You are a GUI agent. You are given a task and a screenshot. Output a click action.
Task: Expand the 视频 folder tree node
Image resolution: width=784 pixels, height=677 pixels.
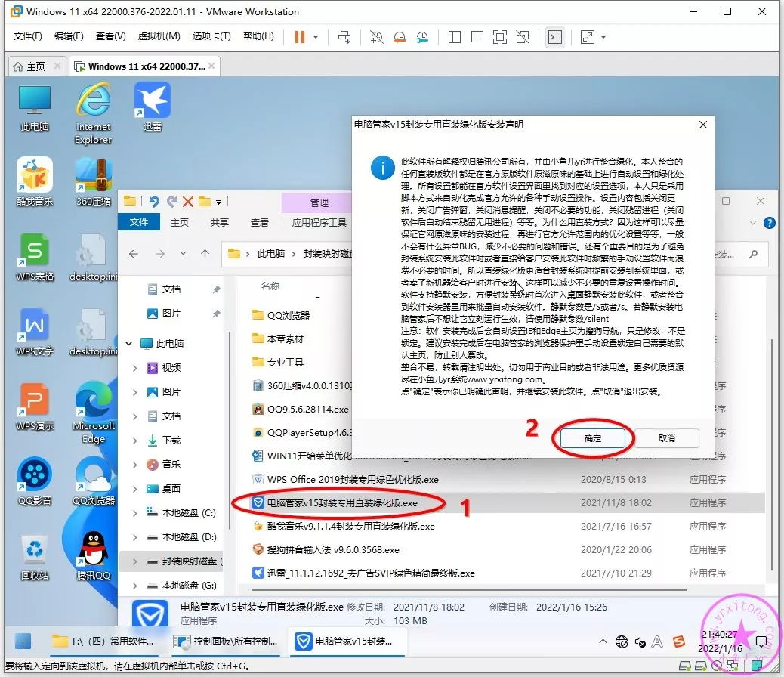pos(135,368)
